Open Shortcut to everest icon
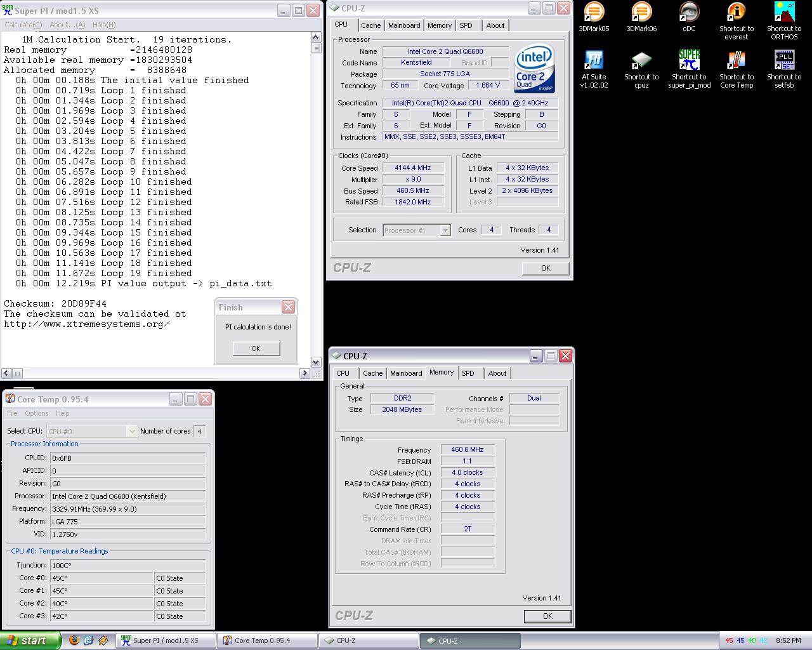Viewport: 812px width, 650px height. (x=737, y=21)
